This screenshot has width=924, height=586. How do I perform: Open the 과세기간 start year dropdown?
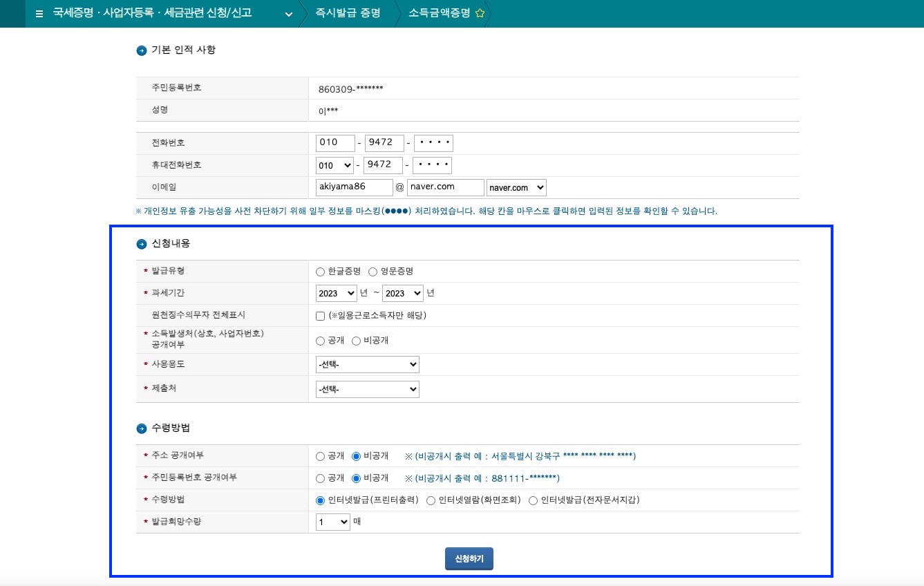pos(337,293)
